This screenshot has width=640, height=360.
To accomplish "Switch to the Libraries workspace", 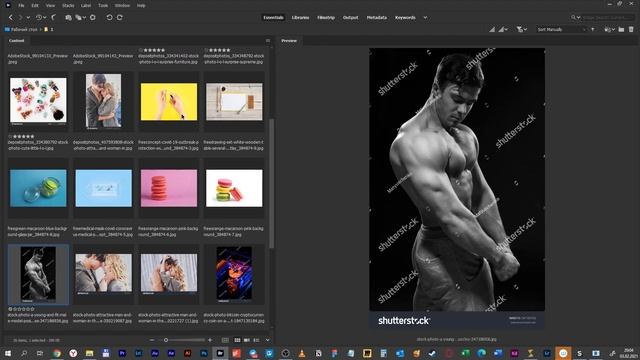I will point(300,18).
